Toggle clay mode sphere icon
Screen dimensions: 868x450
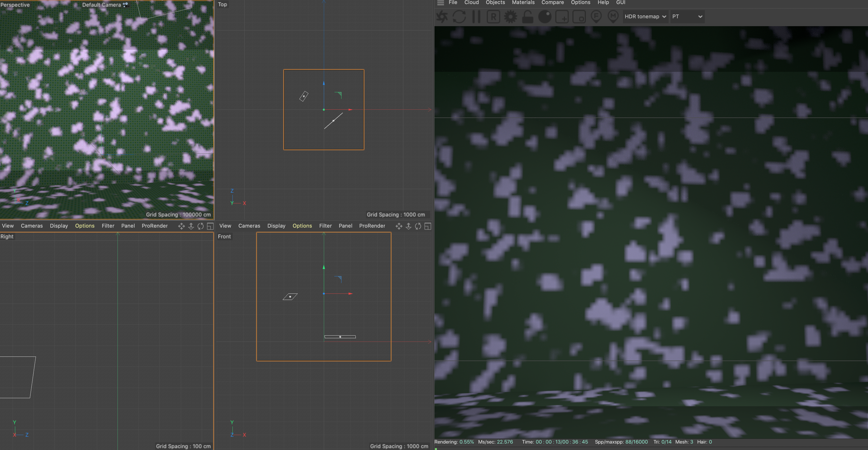545,16
